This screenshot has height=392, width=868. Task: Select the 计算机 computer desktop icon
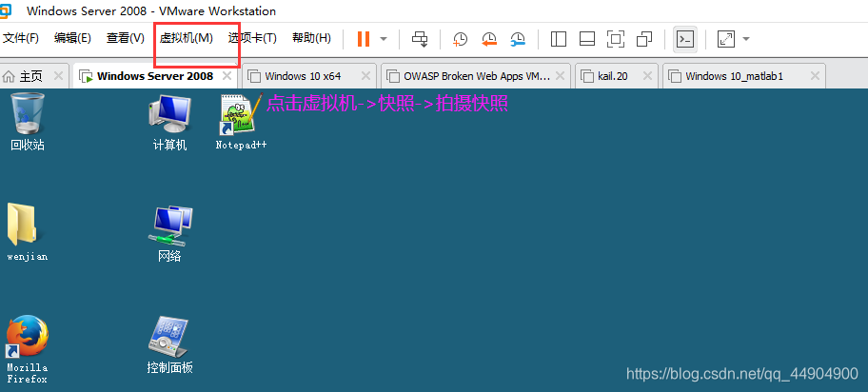click(170, 122)
